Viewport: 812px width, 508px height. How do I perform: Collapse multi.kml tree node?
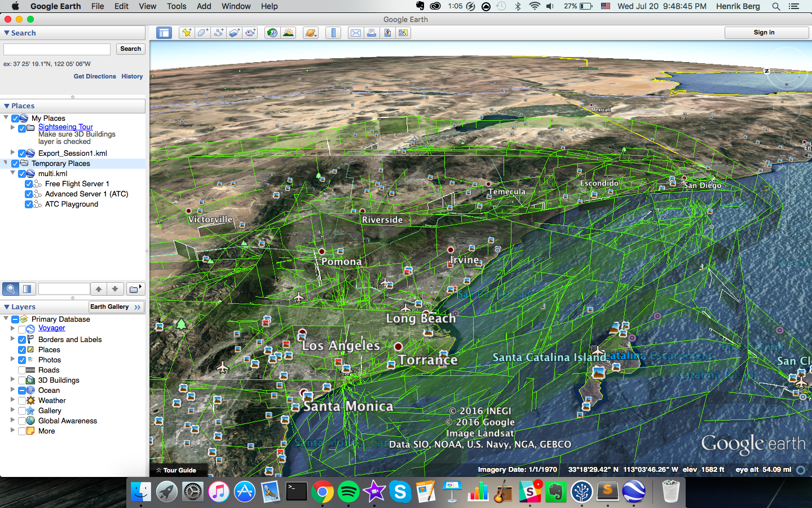coord(12,173)
